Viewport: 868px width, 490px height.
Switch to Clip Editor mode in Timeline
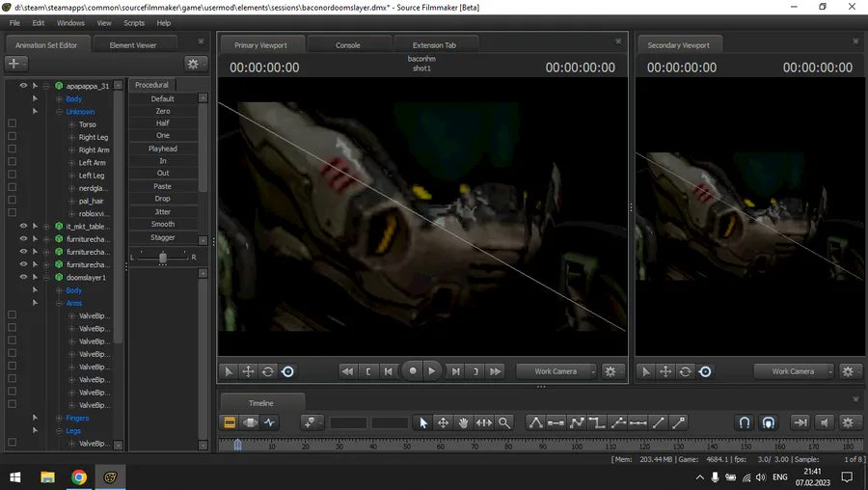pos(230,423)
